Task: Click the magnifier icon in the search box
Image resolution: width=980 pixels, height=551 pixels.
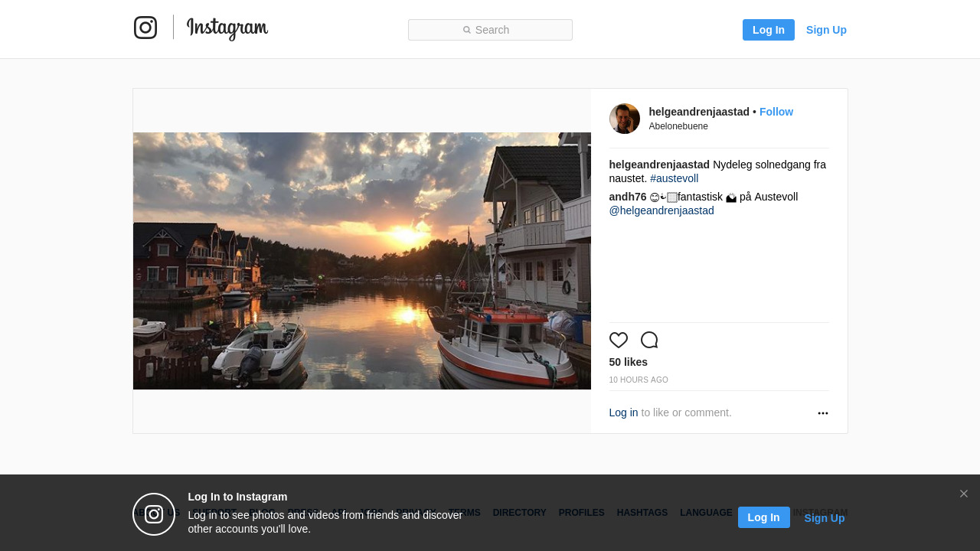Action: point(467,30)
